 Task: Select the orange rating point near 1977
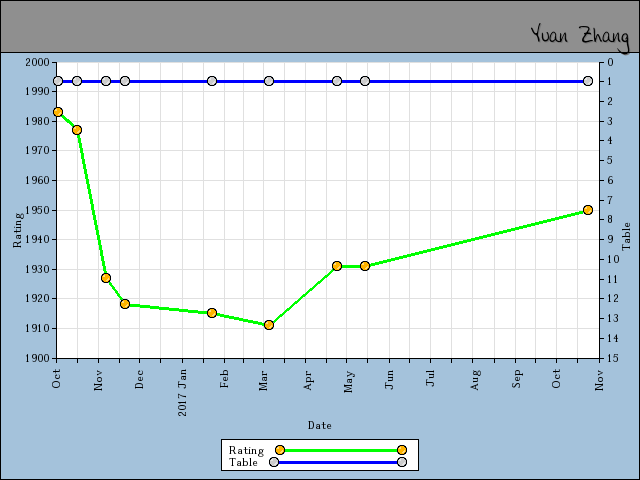point(77,130)
